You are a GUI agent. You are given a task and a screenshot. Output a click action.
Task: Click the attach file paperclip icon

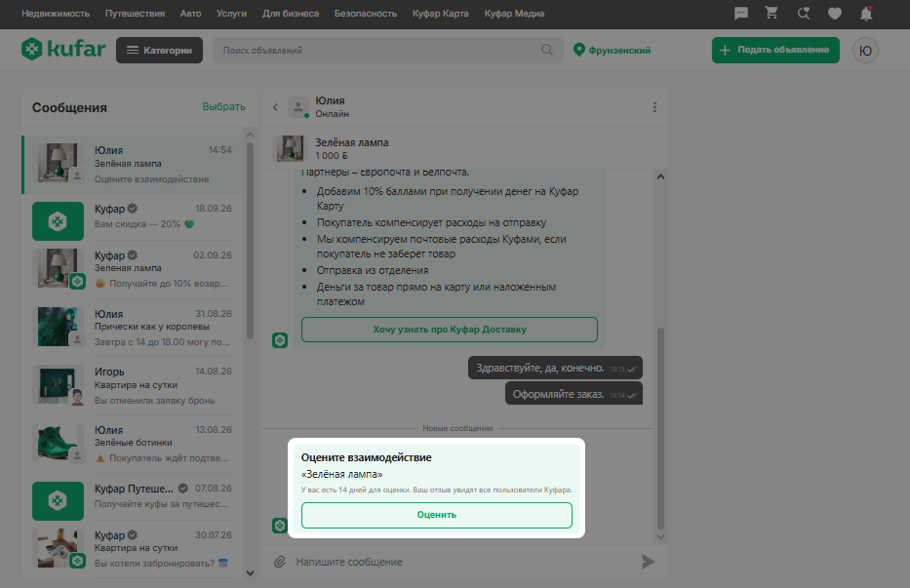280,562
